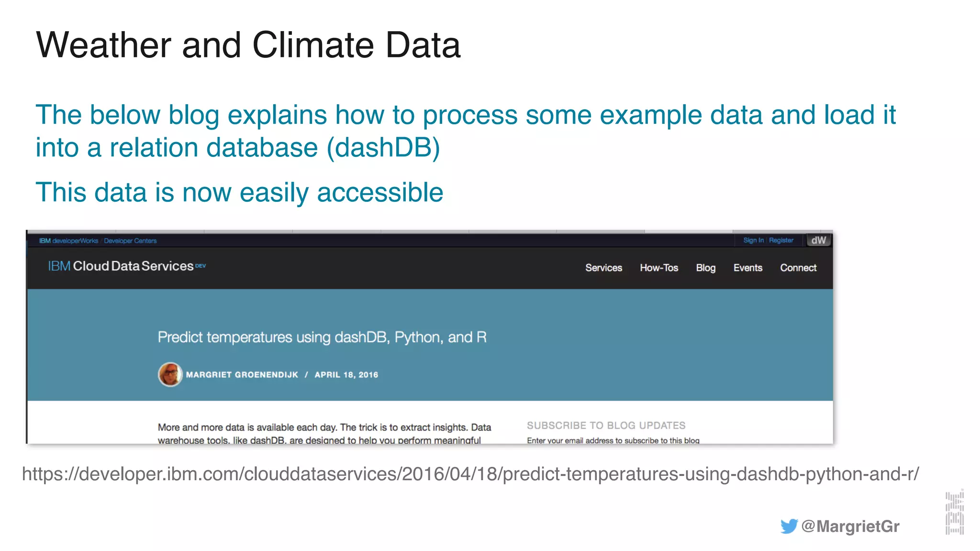Click the Margriet Groenendijk author name

[x=242, y=375]
